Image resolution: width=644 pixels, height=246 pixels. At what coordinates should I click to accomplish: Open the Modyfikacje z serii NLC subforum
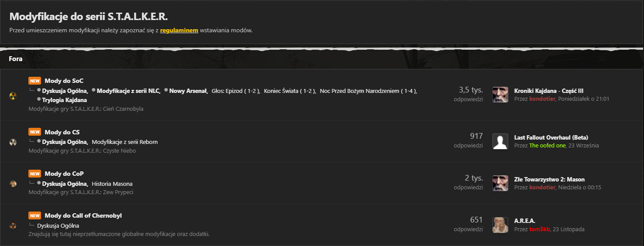point(128,91)
